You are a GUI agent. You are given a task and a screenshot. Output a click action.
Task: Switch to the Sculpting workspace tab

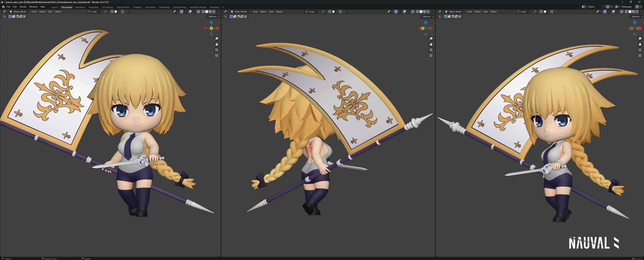pos(93,7)
